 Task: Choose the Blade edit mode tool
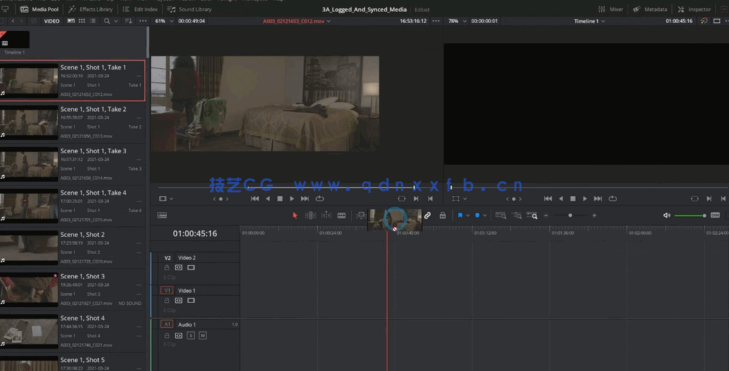pyautogui.click(x=342, y=215)
